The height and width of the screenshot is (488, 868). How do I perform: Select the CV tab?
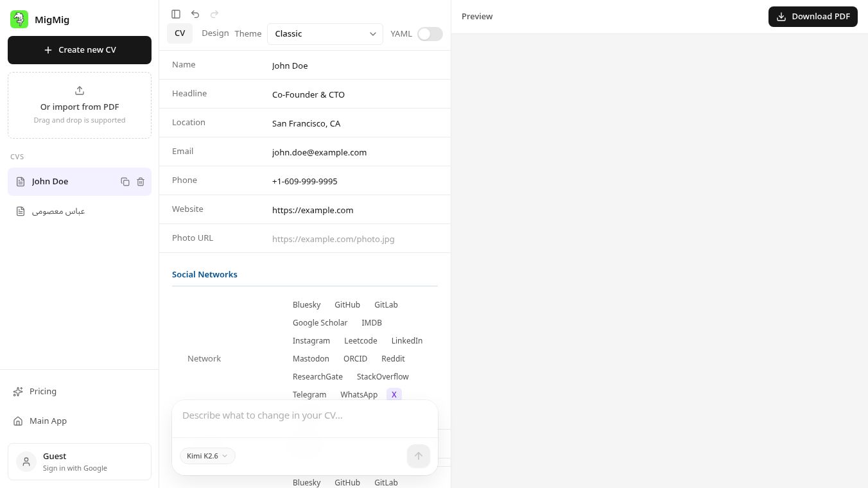tap(180, 33)
